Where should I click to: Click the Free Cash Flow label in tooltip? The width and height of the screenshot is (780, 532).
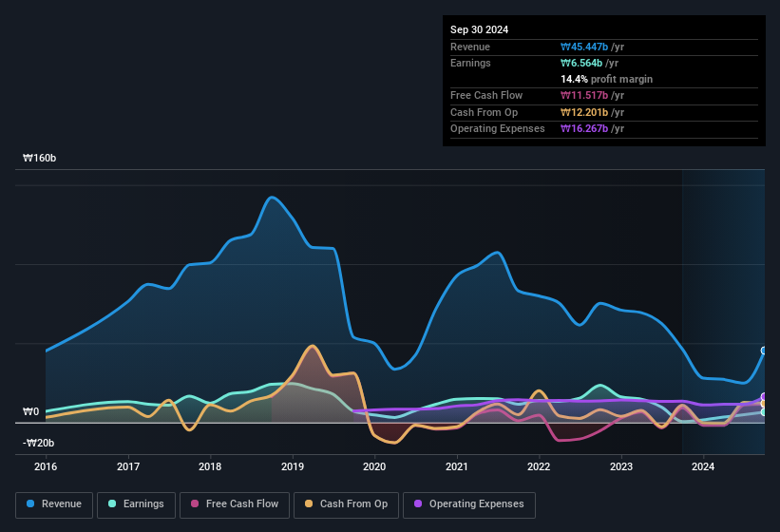(486, 95)
